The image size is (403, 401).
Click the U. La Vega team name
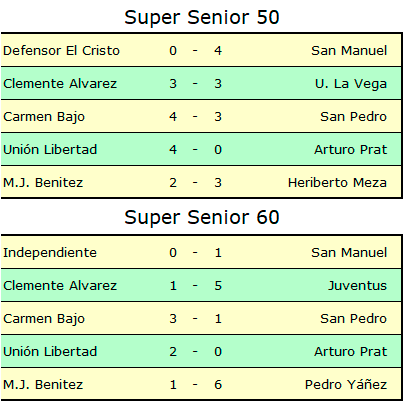coord(351,84)
